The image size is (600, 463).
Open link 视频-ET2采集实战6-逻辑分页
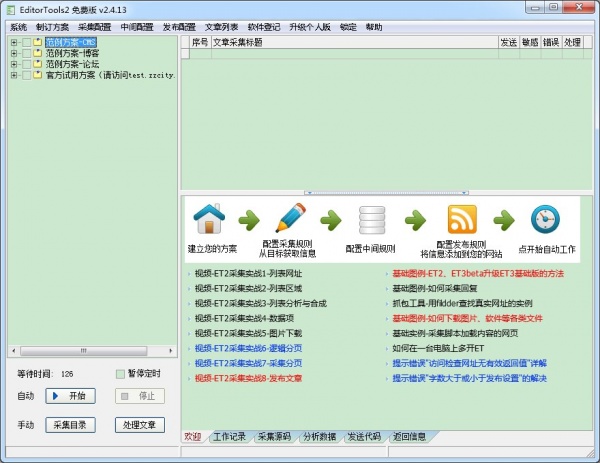pos(248,348)
